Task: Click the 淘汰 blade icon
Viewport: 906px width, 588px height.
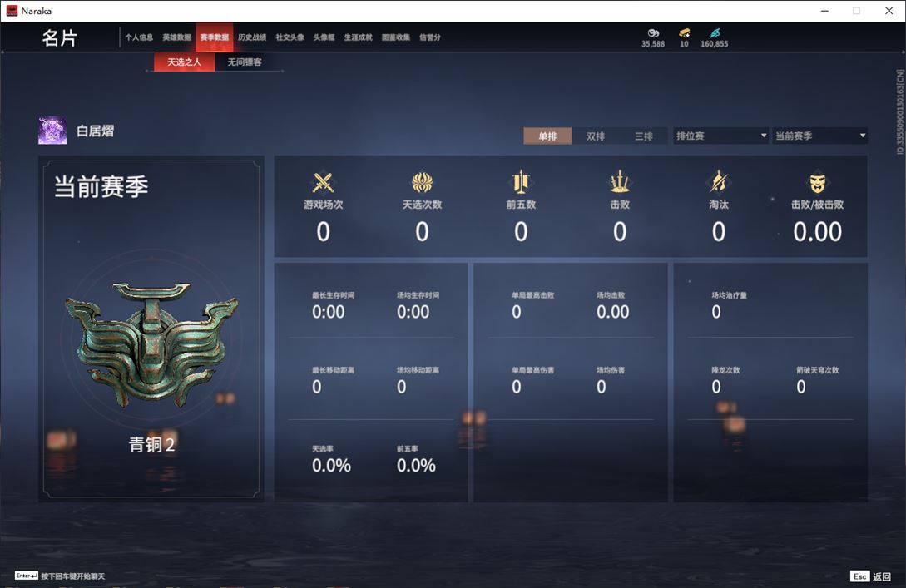Action: pyautogui.click(x=719, y=182)
